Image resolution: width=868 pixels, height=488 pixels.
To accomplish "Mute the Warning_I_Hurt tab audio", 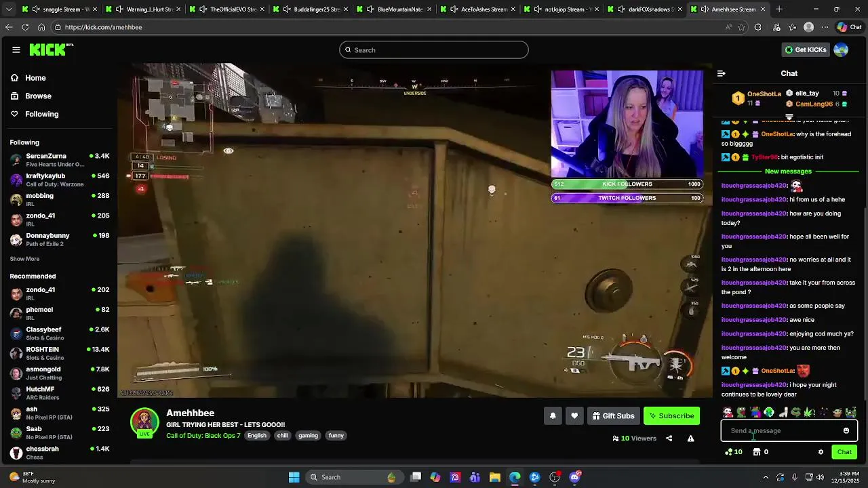I will pyautogui.click(x=120, y=9).
